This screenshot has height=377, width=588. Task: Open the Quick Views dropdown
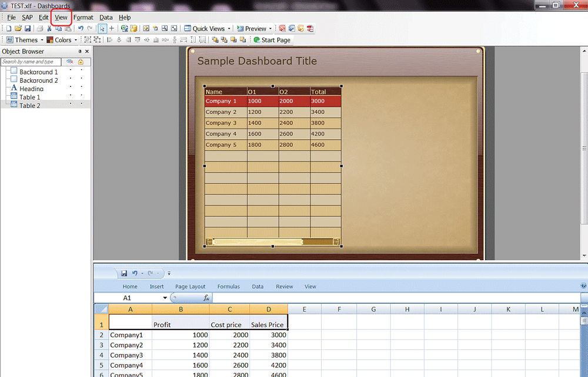229,29
